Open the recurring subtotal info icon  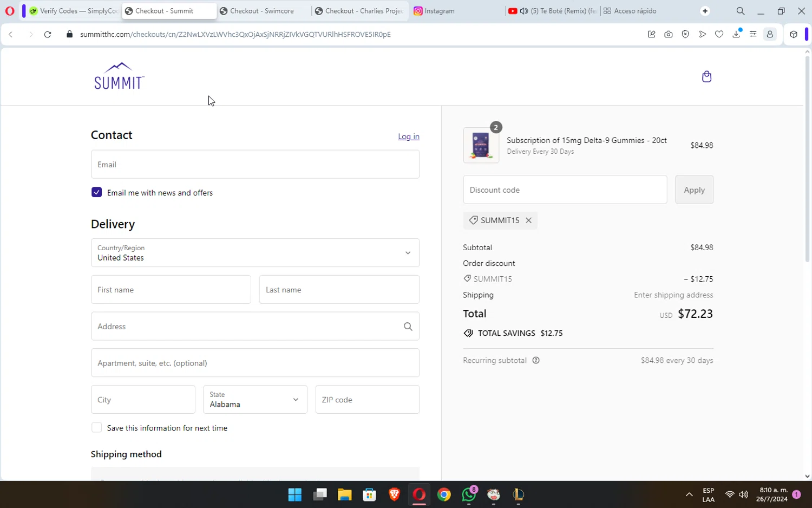coord(536,361)
